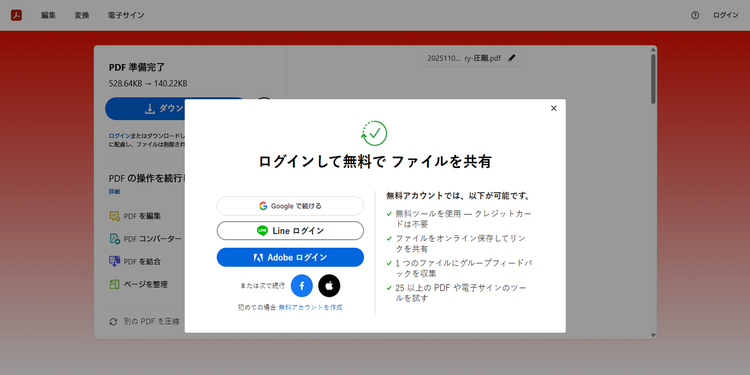Click the blue ダウンロード button
The width and height of the screenshot is (750, 375).
(x=145, y=109)
